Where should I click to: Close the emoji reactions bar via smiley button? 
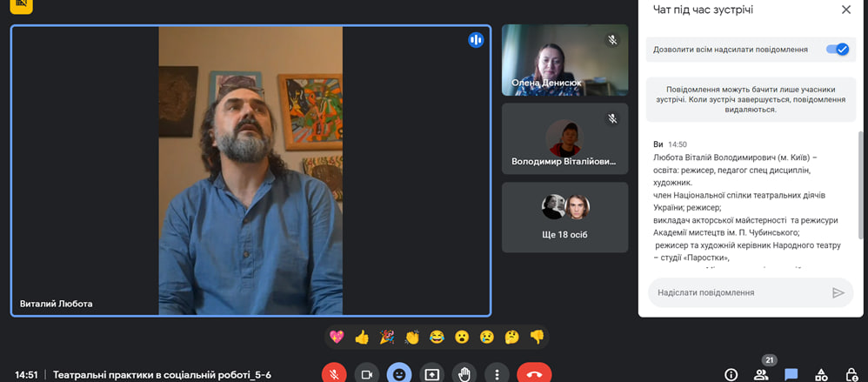(x=399, y=374)
